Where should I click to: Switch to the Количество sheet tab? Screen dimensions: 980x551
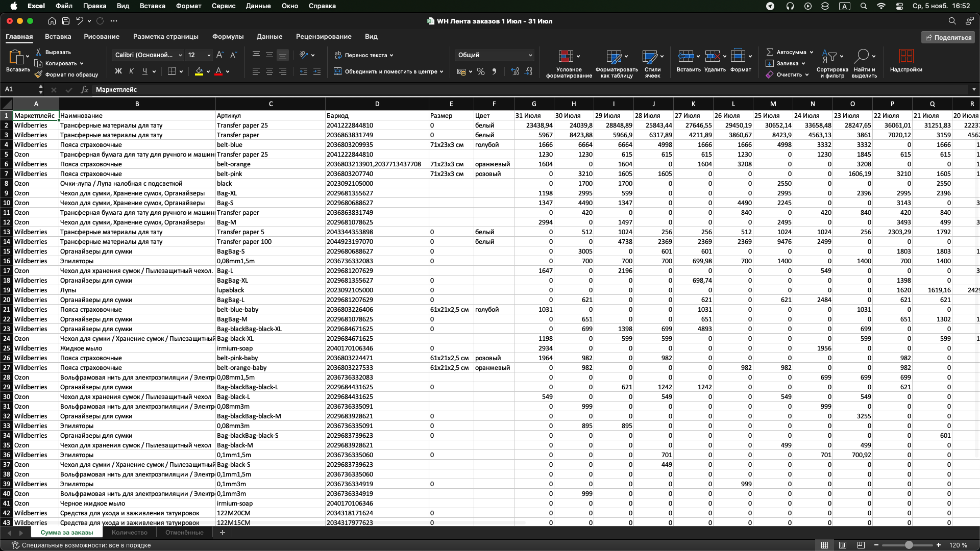[x=129, y=533]
